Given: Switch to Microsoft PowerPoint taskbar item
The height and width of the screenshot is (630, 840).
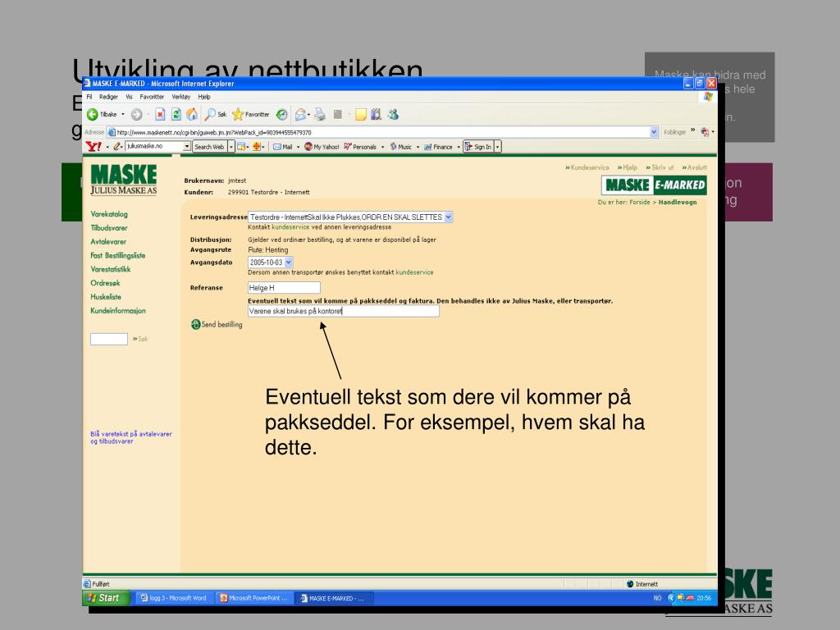Looking at the screenshot, I should 254,598.
